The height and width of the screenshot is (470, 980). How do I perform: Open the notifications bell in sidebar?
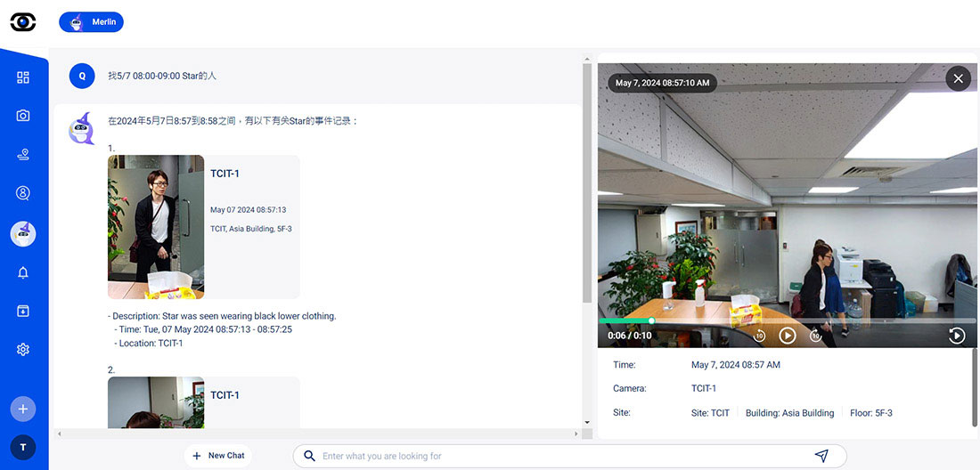[23, 272]
